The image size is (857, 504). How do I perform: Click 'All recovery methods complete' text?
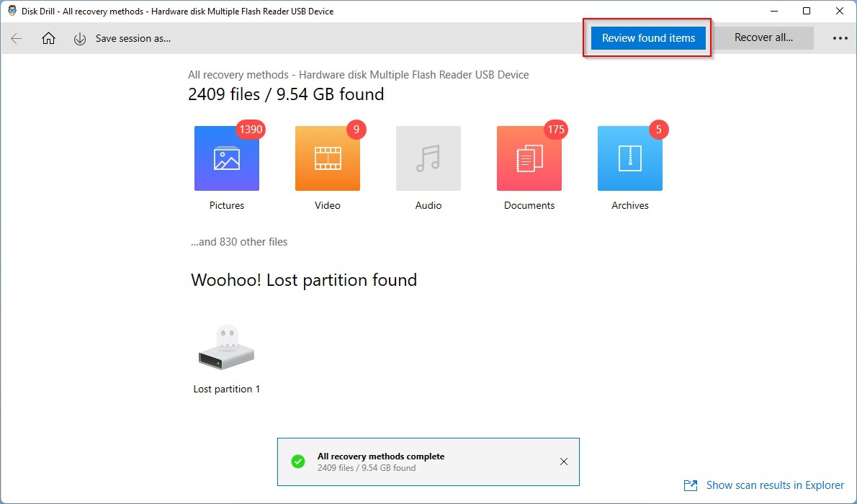[381, 456]
